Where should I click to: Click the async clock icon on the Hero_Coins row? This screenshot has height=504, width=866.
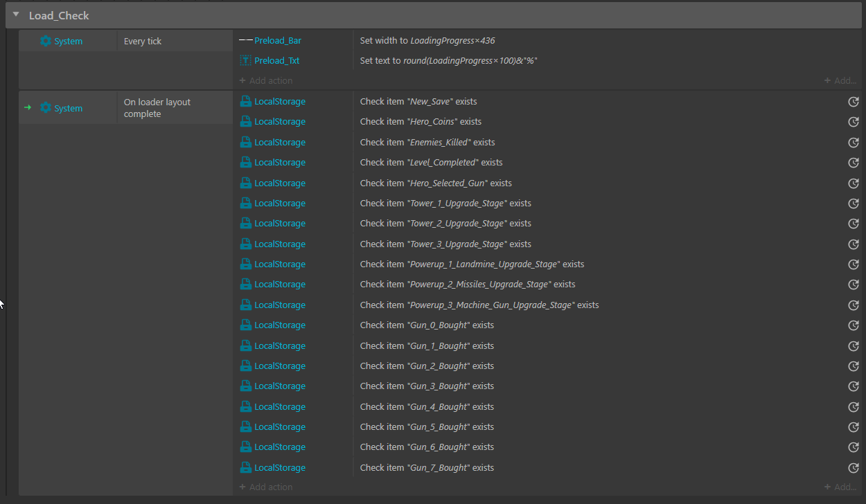[854, 122]
